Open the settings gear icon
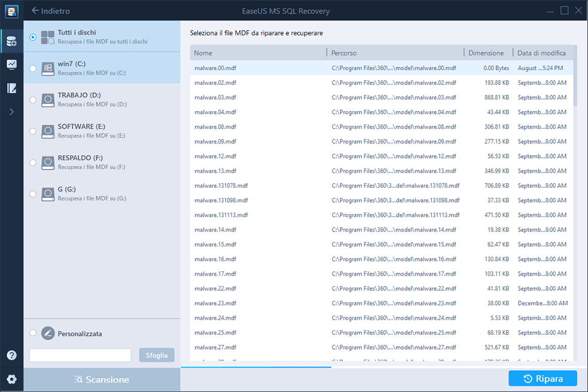The height and width of the screenshot is (392, 588). pos(12,379)
